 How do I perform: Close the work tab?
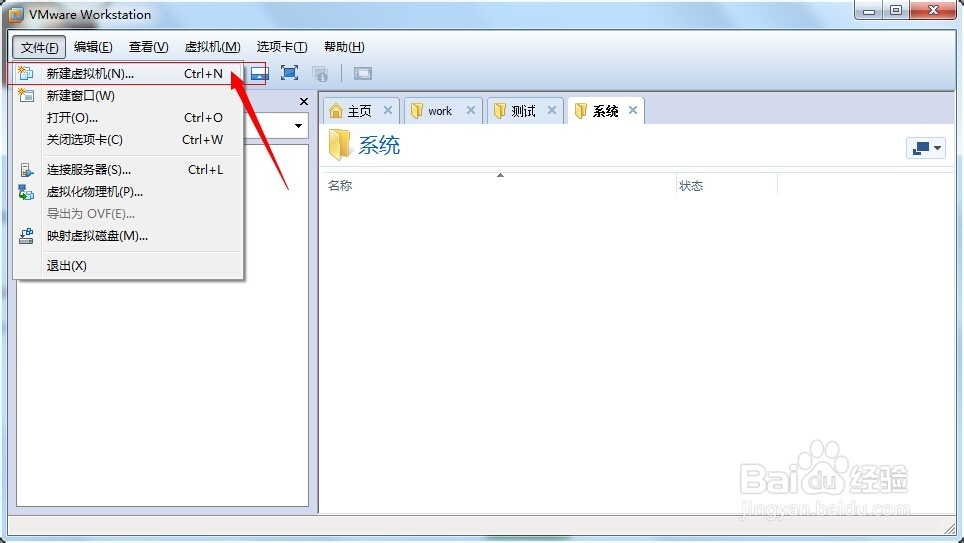[471, 110]
